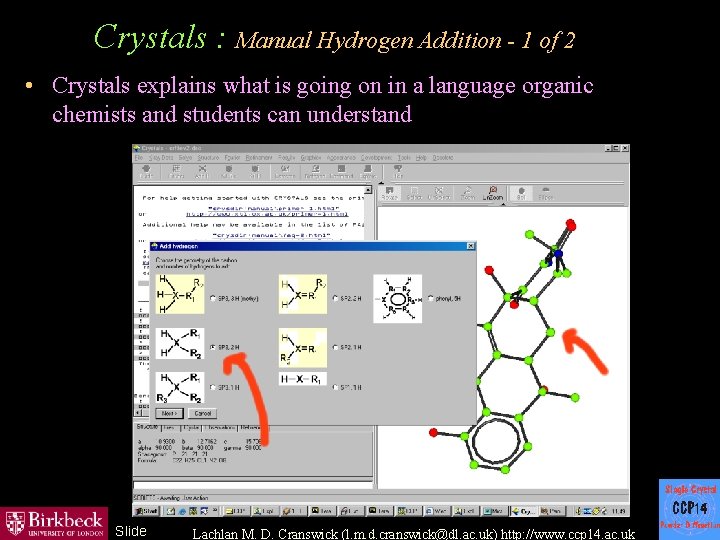Open the Solve menu

(185, 158)
